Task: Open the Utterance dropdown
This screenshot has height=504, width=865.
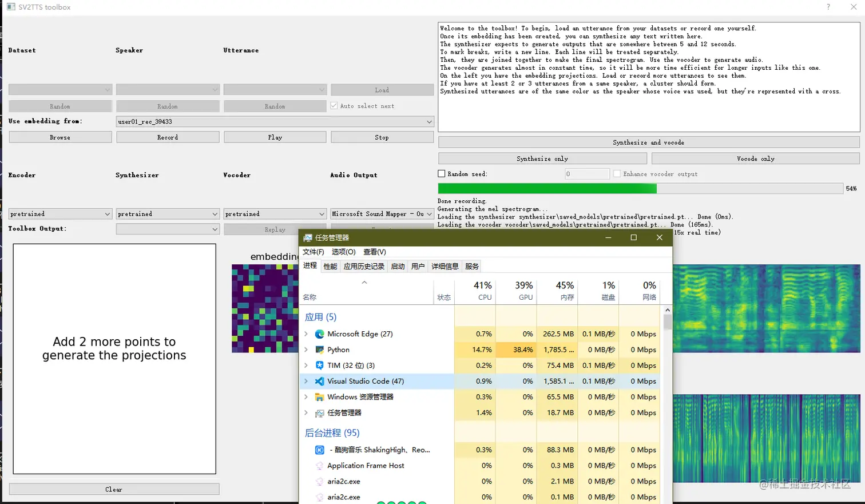Action: (275, 90)
